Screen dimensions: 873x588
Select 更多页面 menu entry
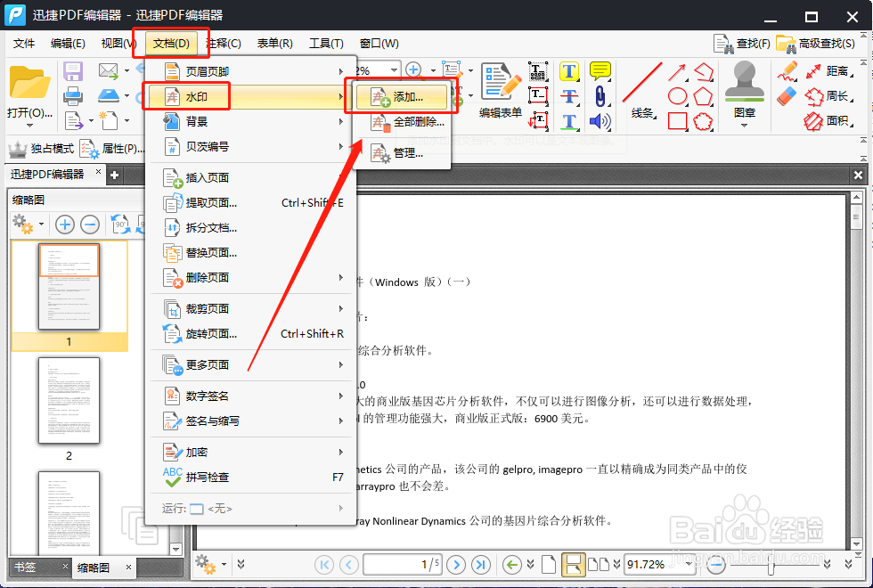[250, 364]
